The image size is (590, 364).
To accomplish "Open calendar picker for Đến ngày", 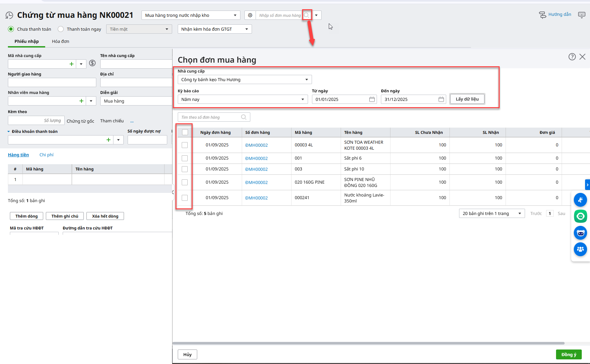I will (x=441, y=99).
